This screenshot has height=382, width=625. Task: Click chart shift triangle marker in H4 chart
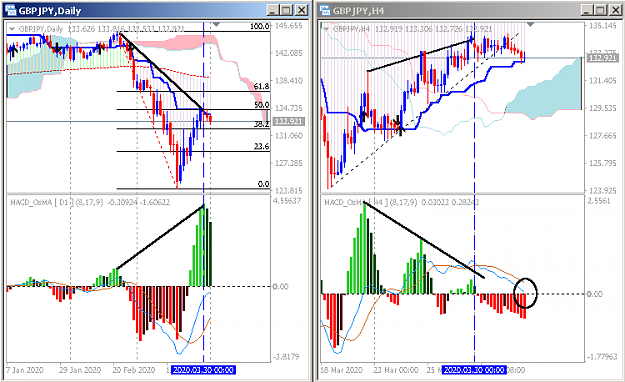tap(530, 25)
